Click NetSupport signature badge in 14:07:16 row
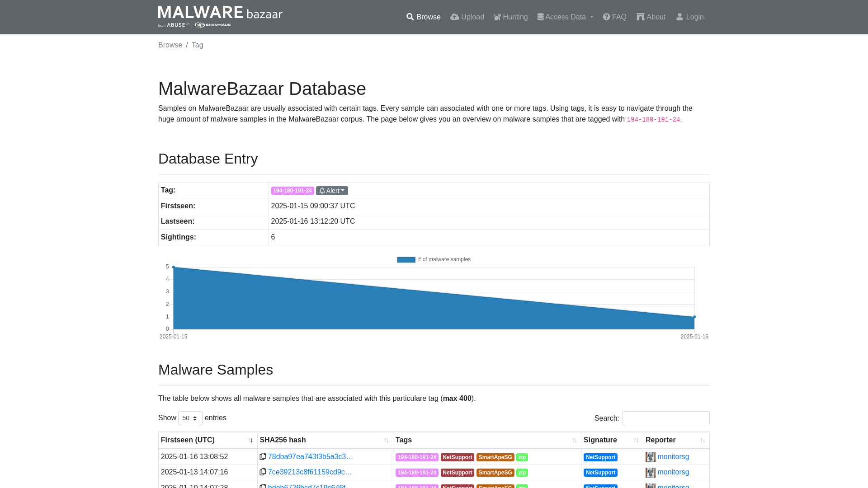Viewport: 868px width, 488px height. coord(600,473)
